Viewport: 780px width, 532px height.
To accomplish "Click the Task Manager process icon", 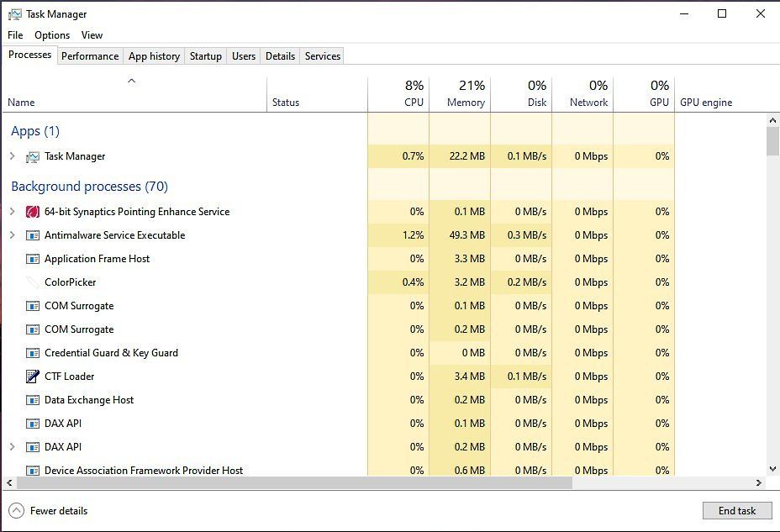I will point(34,156).
